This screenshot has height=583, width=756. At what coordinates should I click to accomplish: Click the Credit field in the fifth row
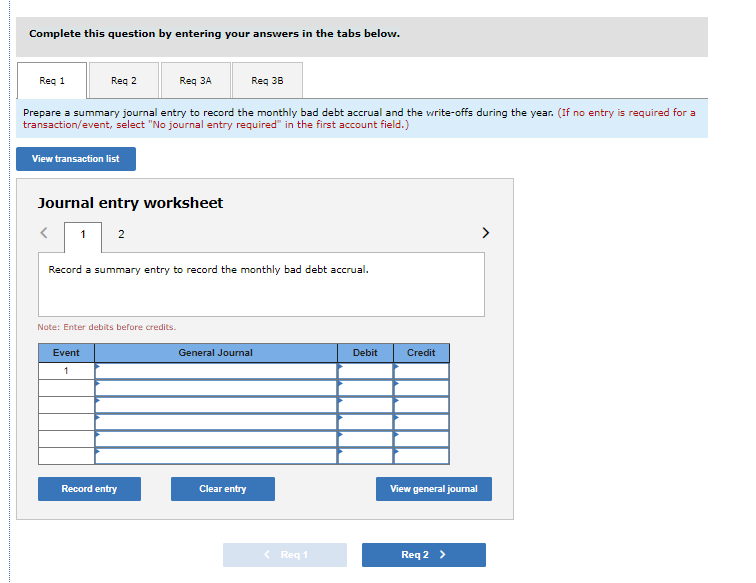coord(421,439)
